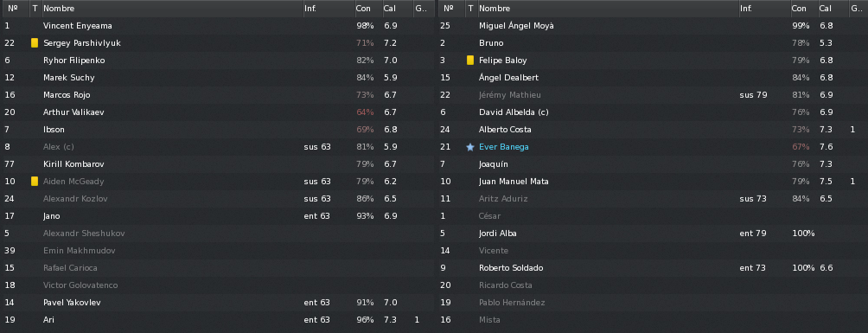Select David Albelda (c) row
Image resolution: width=868 pixels, height=333 pixels.
654,112
